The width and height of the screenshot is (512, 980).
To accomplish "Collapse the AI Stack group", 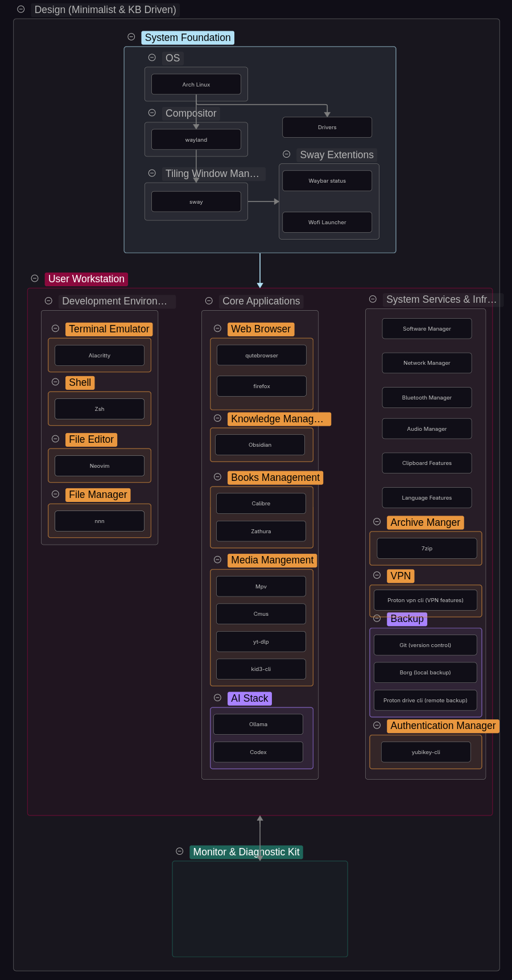I will [217, 698].
